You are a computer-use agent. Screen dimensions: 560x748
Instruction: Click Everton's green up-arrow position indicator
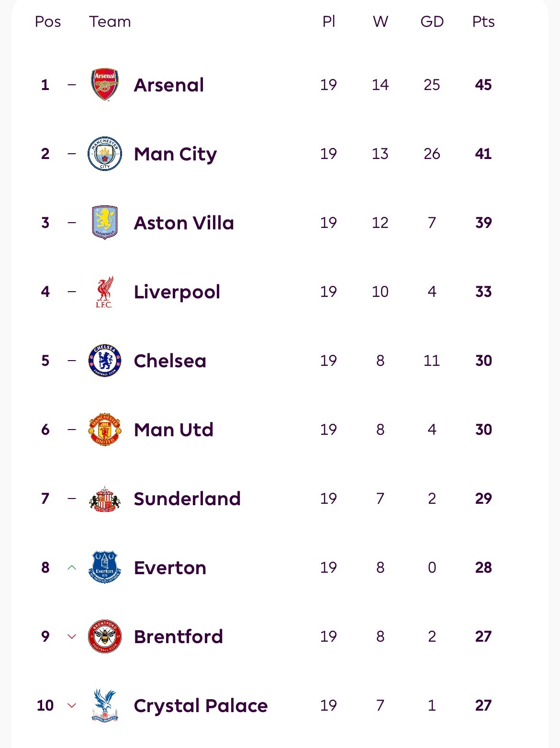click(72, 567)
